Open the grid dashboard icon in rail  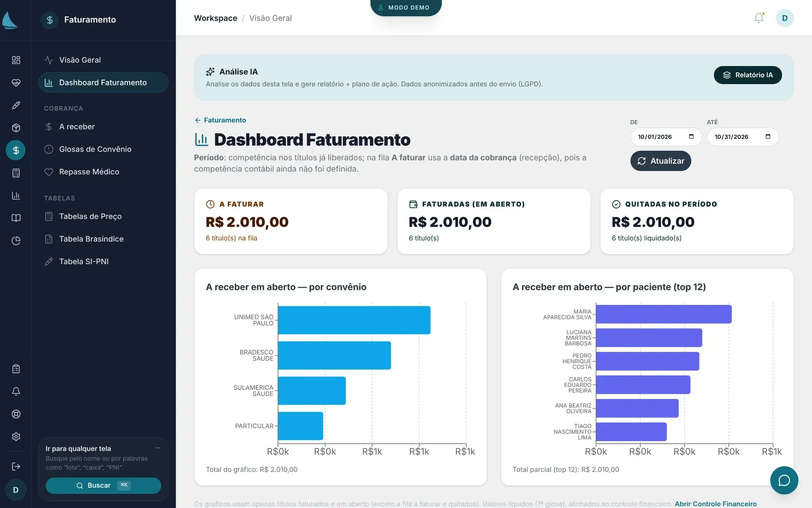click(16, 60)
